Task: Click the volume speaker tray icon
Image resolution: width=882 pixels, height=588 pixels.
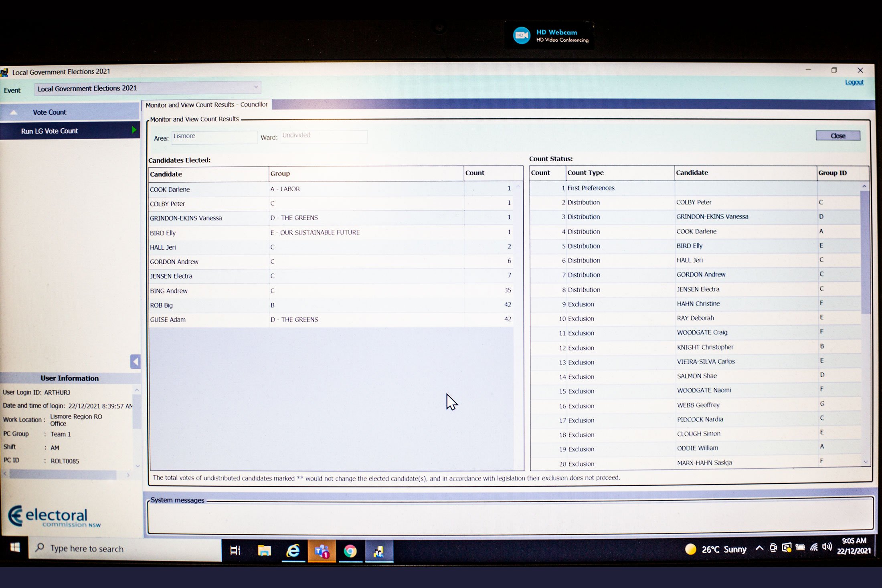Action: pos(827,547)
